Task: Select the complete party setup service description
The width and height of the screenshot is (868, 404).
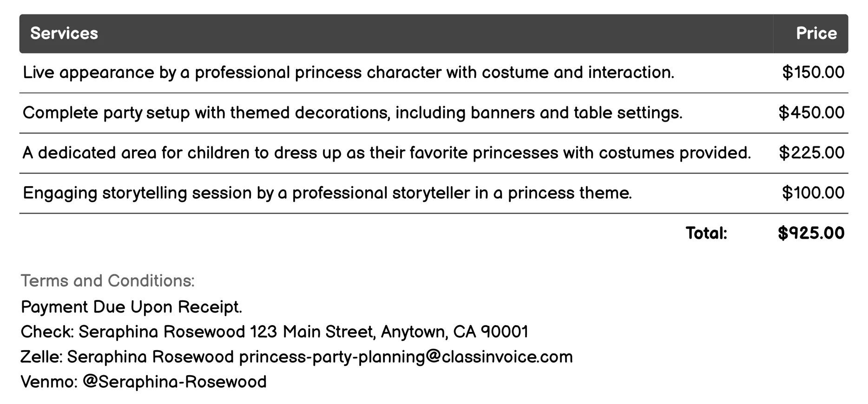Action: tap(352, 113)
